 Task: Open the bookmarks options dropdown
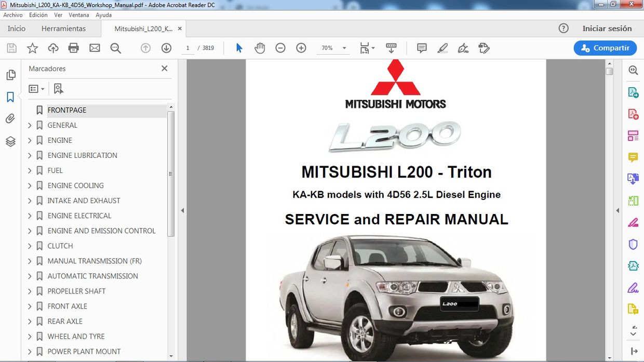click(x=36, y=89)
